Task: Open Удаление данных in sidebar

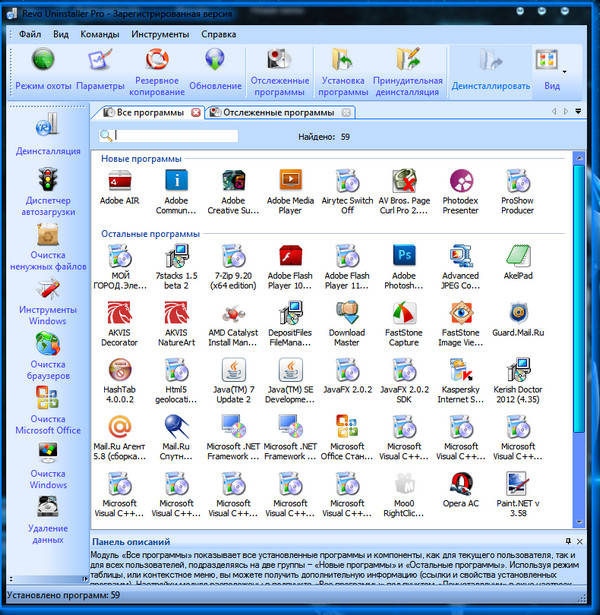Action: tap(48, 520)
